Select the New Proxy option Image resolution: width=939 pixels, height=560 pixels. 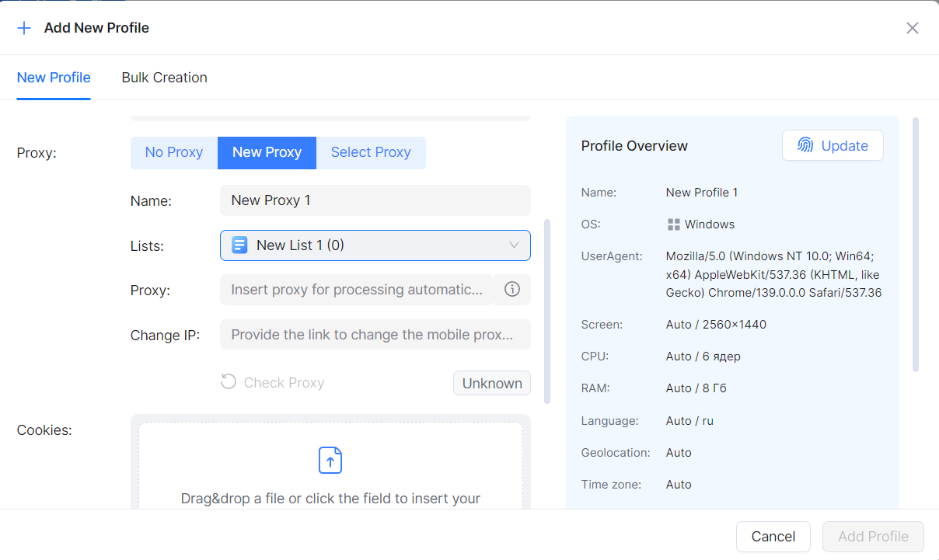(x=267, y=153)
